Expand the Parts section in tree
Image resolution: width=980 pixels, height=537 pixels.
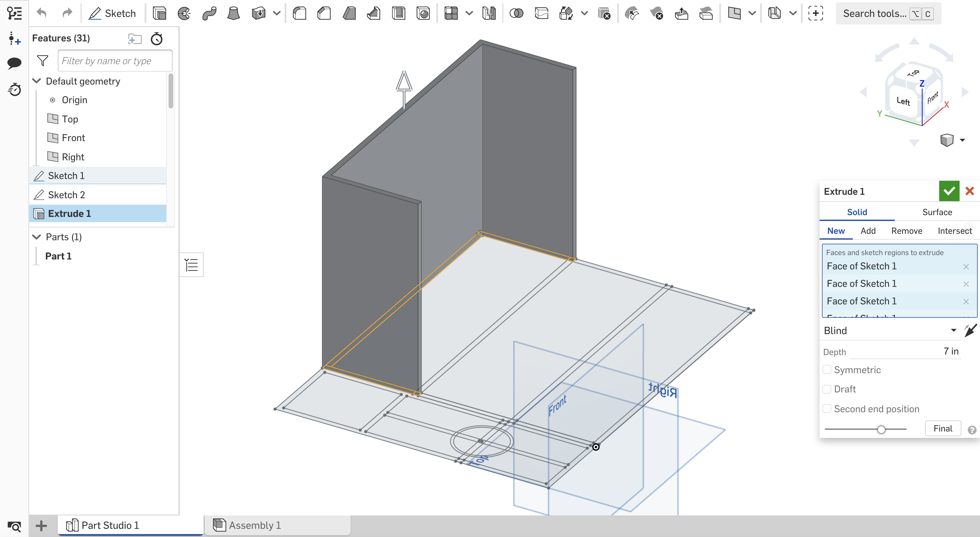[36, 236]
